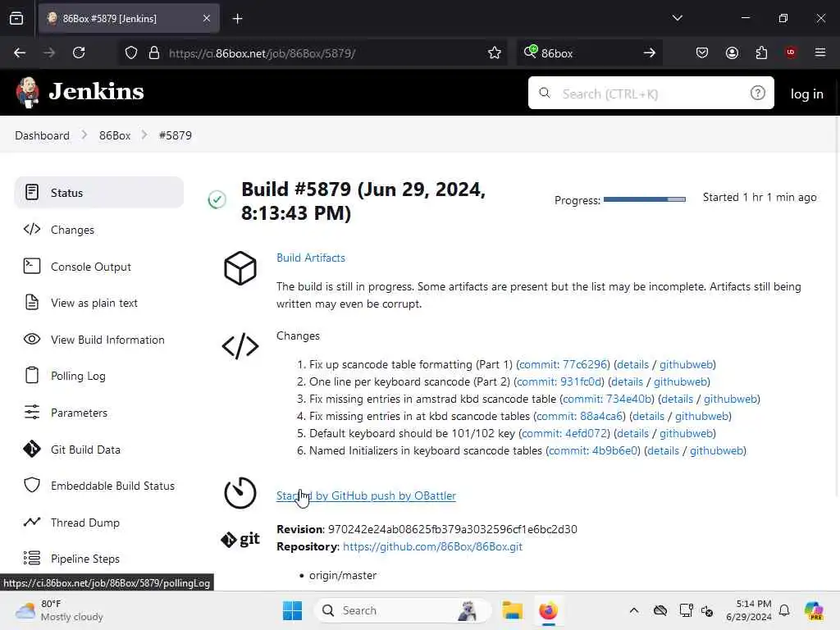Open commit 4efd072 link
This screenshot has height=630, width=840.
click(x=564, y=433)
